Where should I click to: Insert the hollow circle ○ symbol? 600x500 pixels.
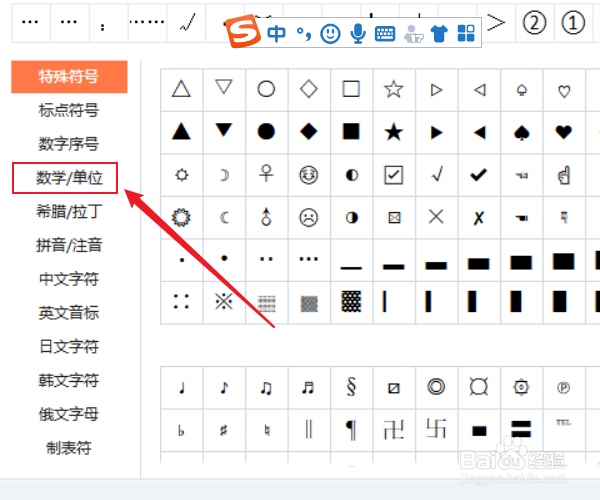[266, 90]
